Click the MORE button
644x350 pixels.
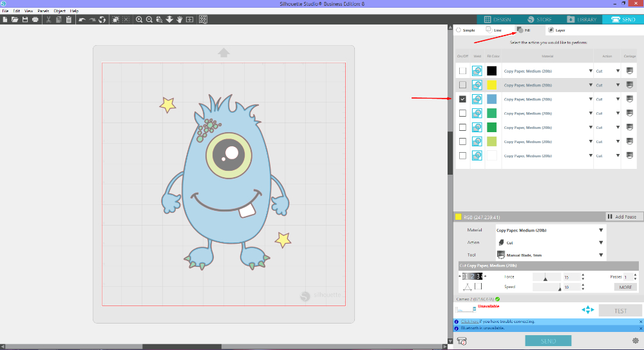[625, 287]
